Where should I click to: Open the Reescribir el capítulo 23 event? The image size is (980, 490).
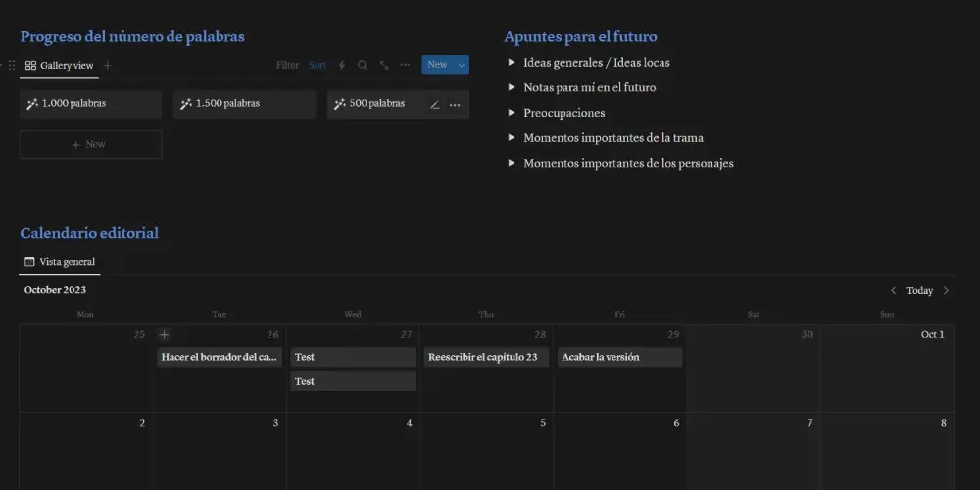(x=483, y=357)
